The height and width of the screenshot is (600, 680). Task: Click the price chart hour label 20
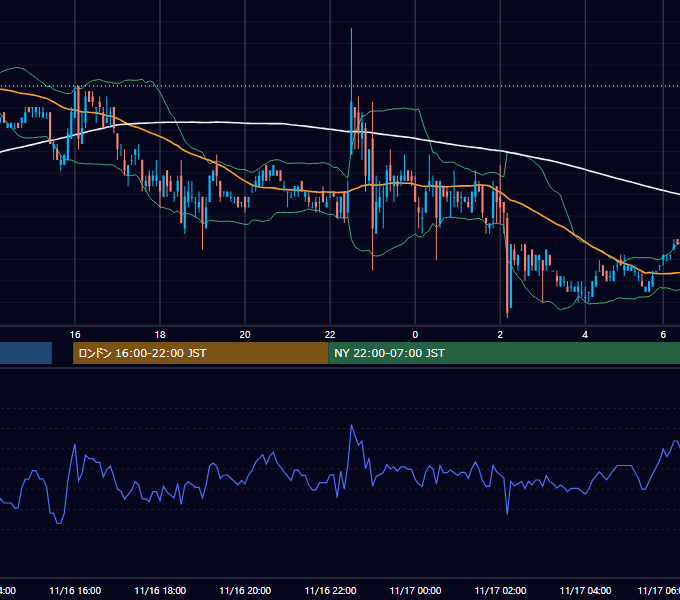(245, 334)
